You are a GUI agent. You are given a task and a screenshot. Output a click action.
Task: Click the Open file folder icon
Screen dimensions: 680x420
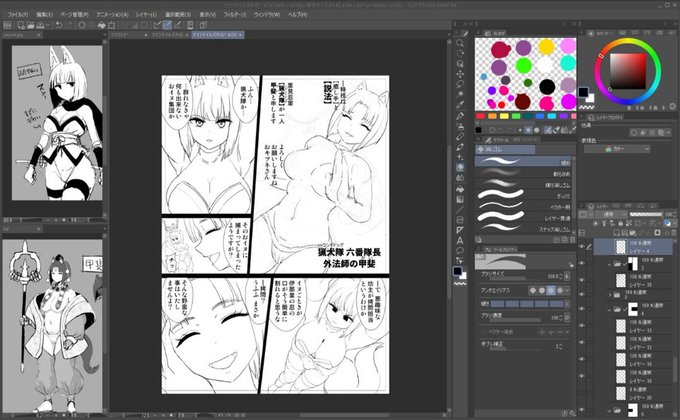[30, 25]
